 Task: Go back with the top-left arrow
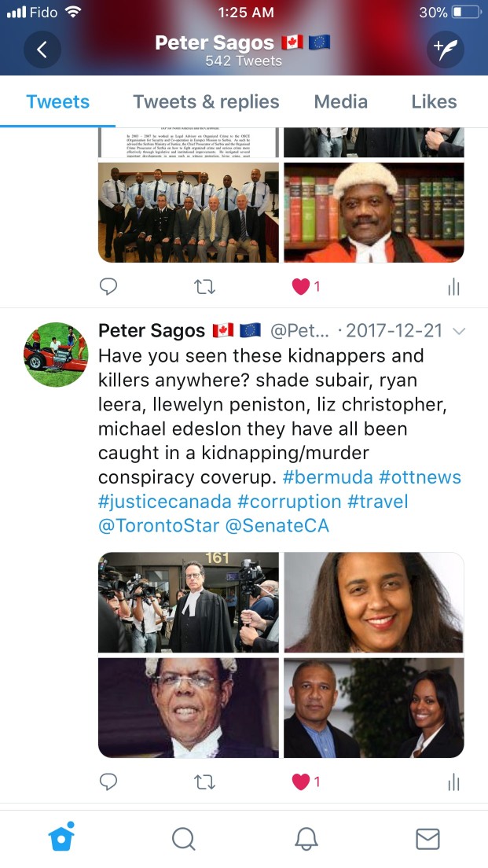point(42,50)
